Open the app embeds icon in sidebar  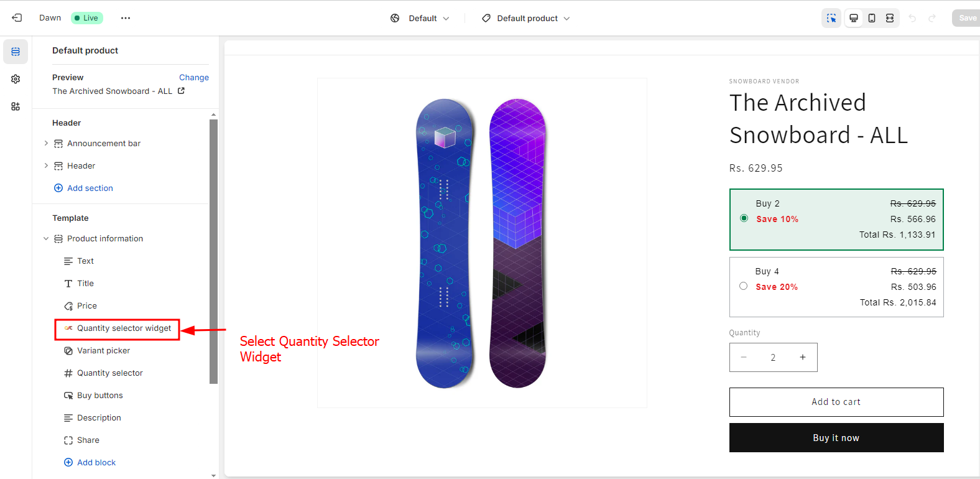pos(16,106)
